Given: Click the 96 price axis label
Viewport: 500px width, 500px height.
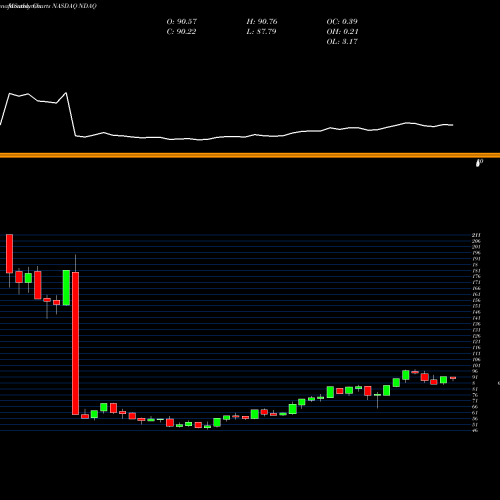Looking at the screenshot, I should tap(475, 371).
